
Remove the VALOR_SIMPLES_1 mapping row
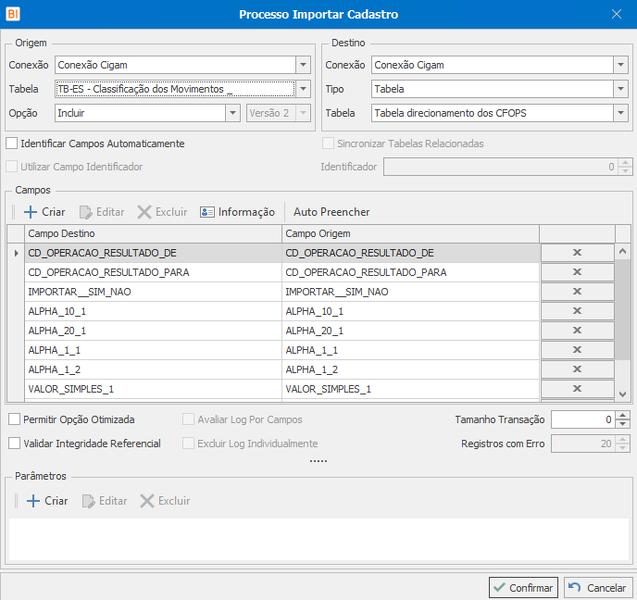[x=577, y=389]
